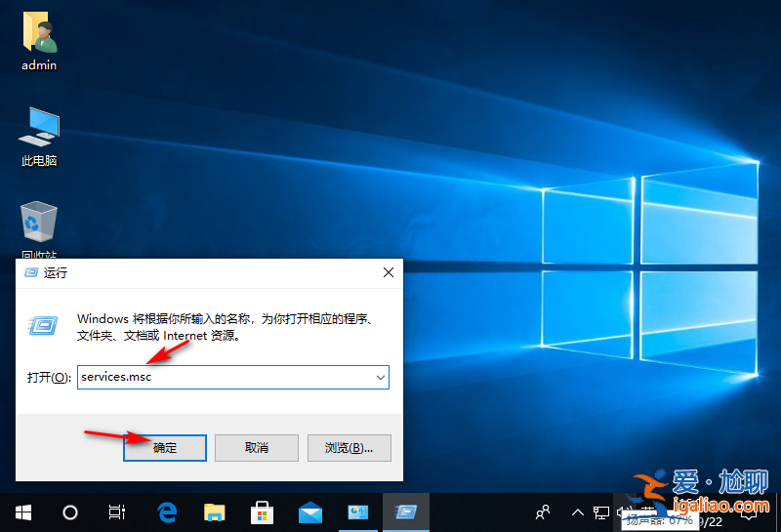Expand the Open combo box dropdown arrow
Viewport: 781px width, 532px height.
(x=381, y=377)
